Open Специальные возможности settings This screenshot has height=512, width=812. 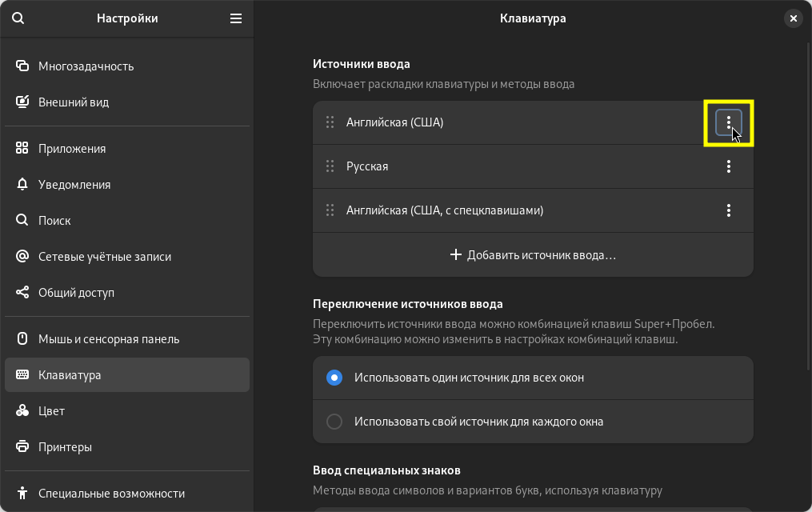[x=111, y=494]
